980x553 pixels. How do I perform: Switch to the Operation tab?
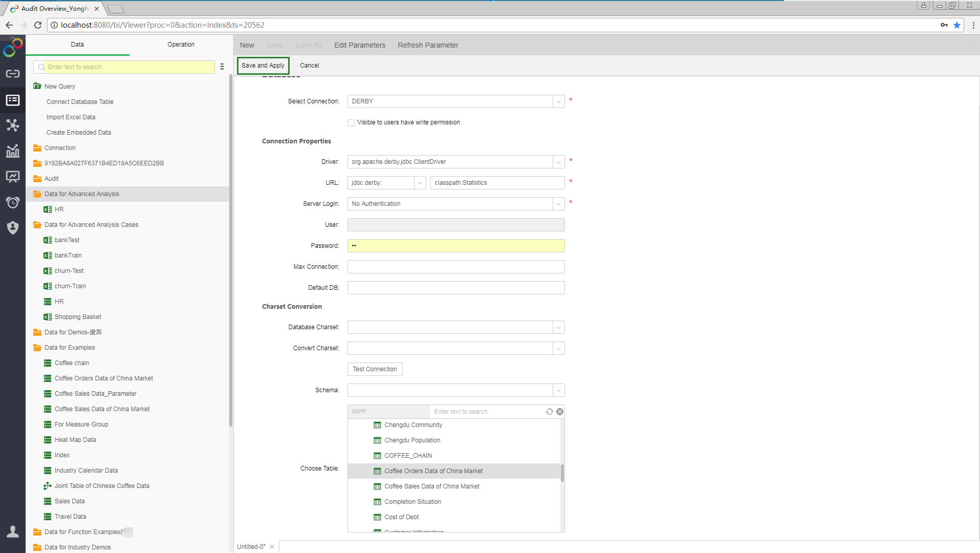(181, 45)
